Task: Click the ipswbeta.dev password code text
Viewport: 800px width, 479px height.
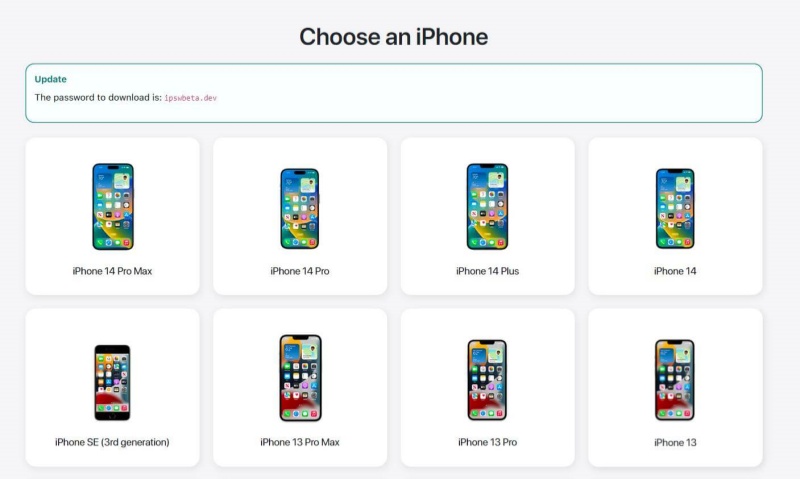Action: (190, 98)
